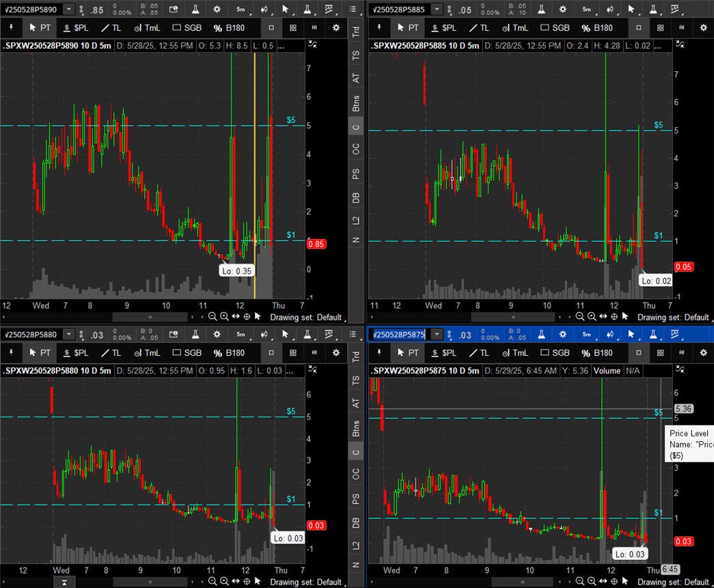The image size is (714, 588).
Task: Open the Trd side tab, upper sidebar
Action: pos(356,31)
